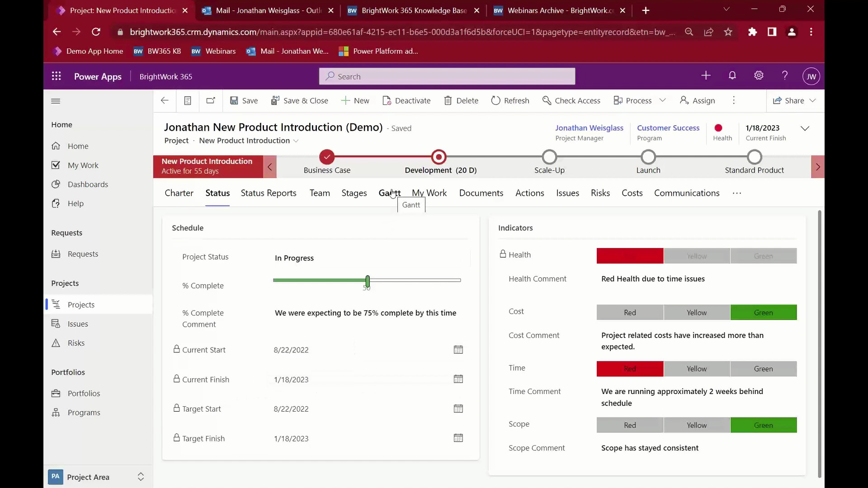The image size is (868, 488).
Task: Set Cost indicator to Yellow
Action: coord(696,313)
